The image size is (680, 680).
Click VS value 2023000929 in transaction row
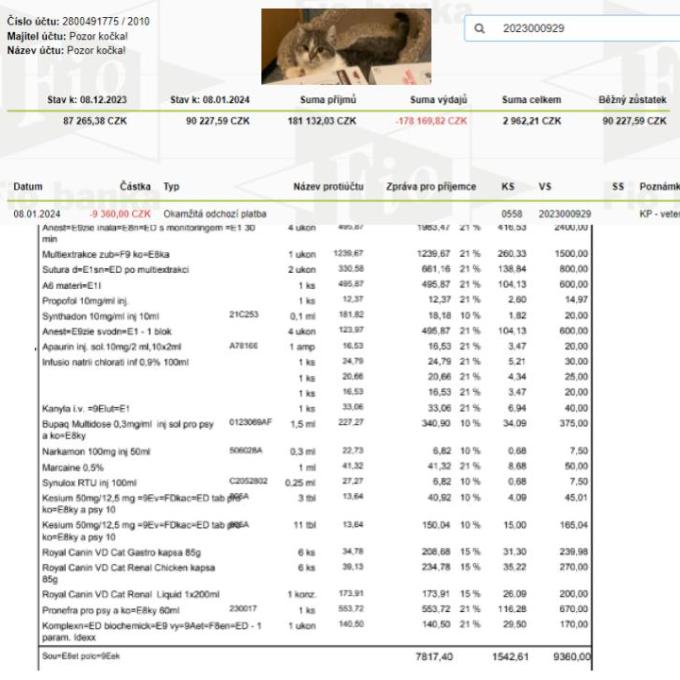[565, 214]
